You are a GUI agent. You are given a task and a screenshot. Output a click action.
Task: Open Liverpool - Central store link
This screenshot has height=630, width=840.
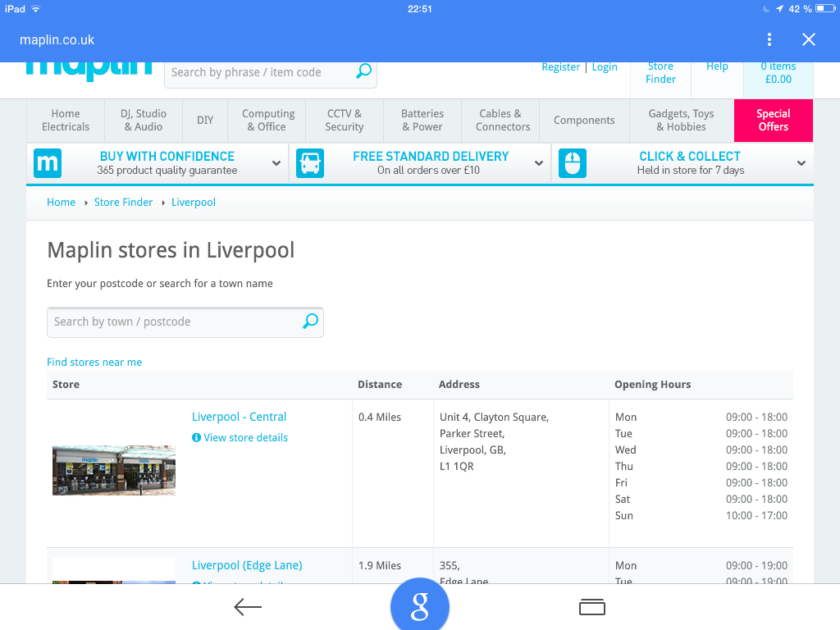pyautogui.click(x=239, y=417)
